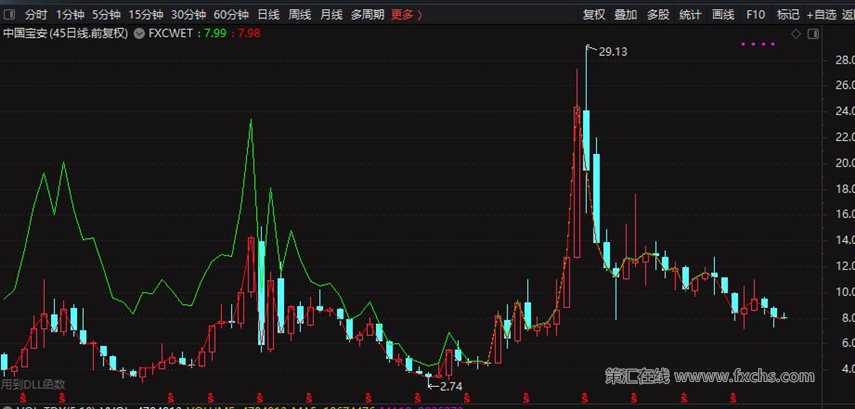Click the FXCWET indicator name
855x409 pixels.
(x=171, y=33)
